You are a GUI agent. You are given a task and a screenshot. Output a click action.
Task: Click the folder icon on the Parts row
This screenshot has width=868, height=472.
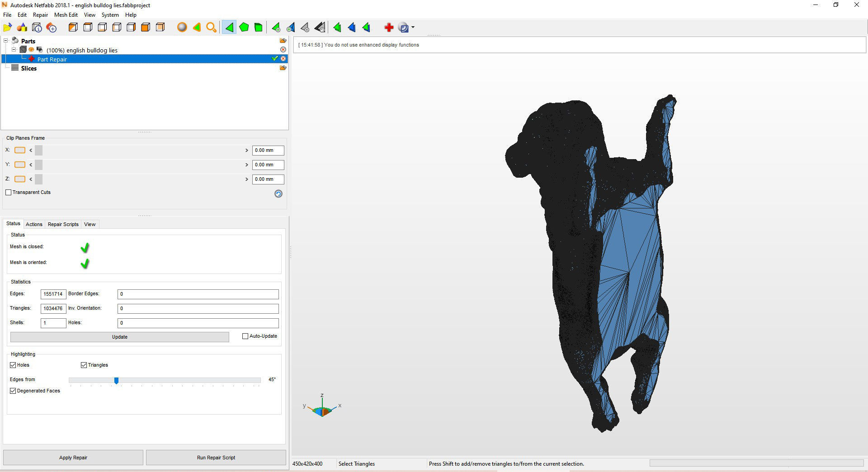pos(283,41)
